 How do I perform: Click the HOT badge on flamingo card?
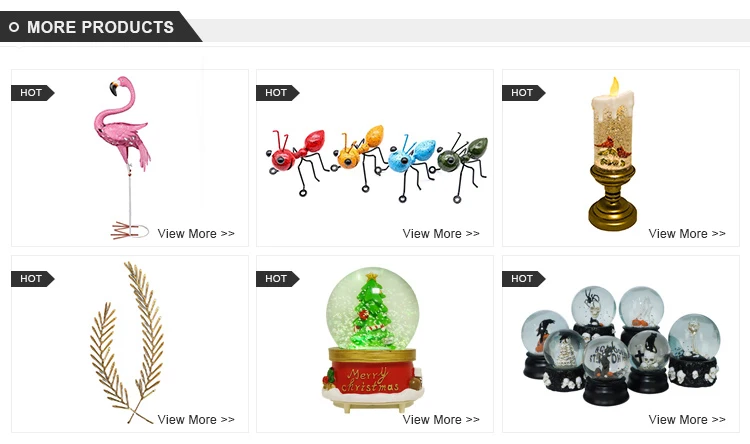[x=33, y=93]
